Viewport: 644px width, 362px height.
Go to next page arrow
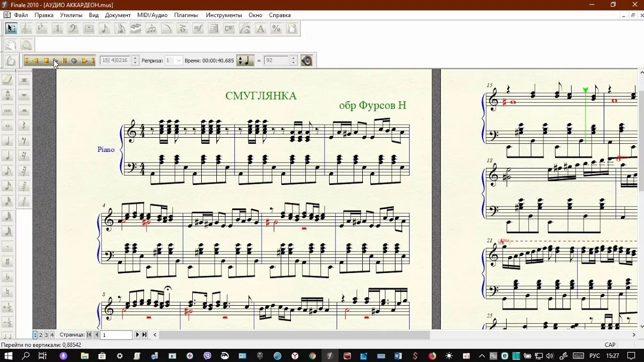[x=137, y=335]
